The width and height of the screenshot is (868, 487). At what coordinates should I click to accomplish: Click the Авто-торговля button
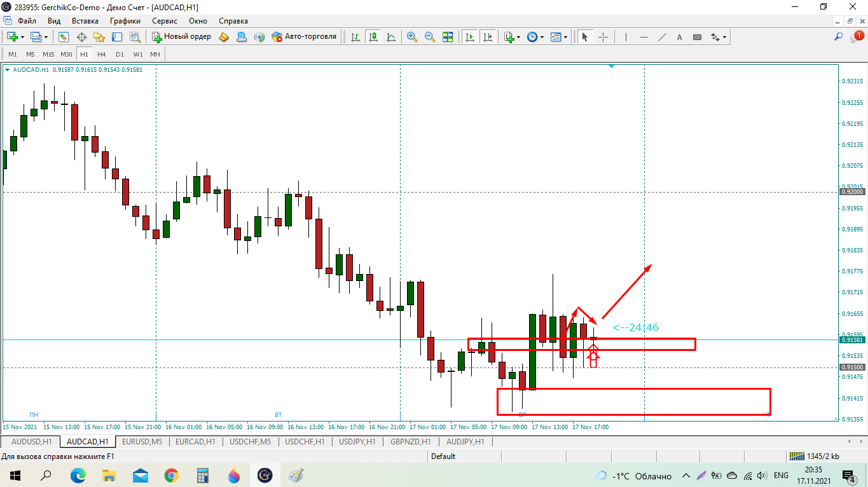click(304, 37)
